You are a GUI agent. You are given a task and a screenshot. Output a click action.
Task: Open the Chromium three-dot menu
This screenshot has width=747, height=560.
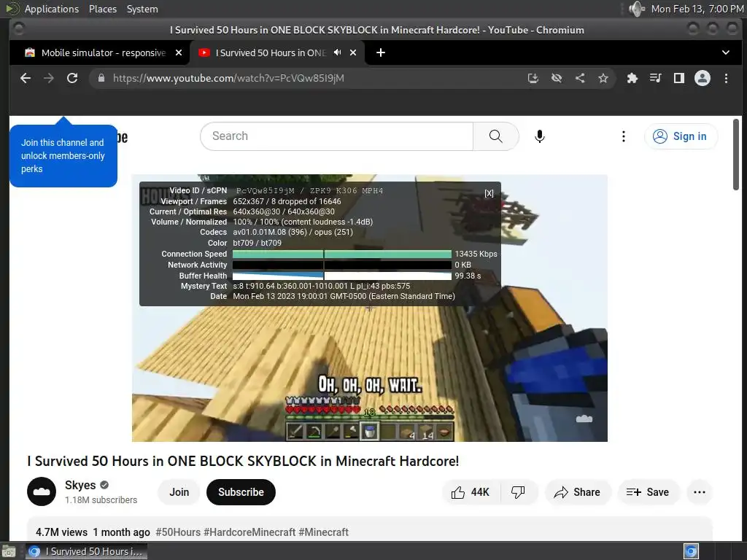click(726, 78)
